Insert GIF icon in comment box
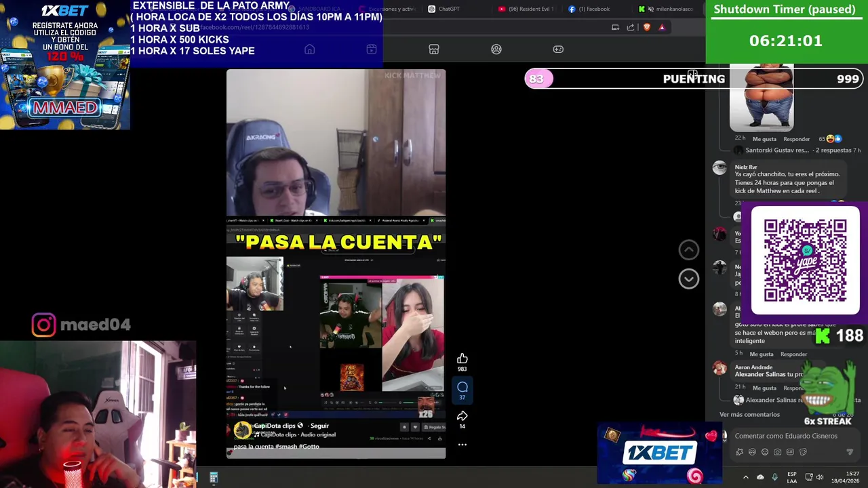The image size is (868, 488). click(x=790, y=452)
